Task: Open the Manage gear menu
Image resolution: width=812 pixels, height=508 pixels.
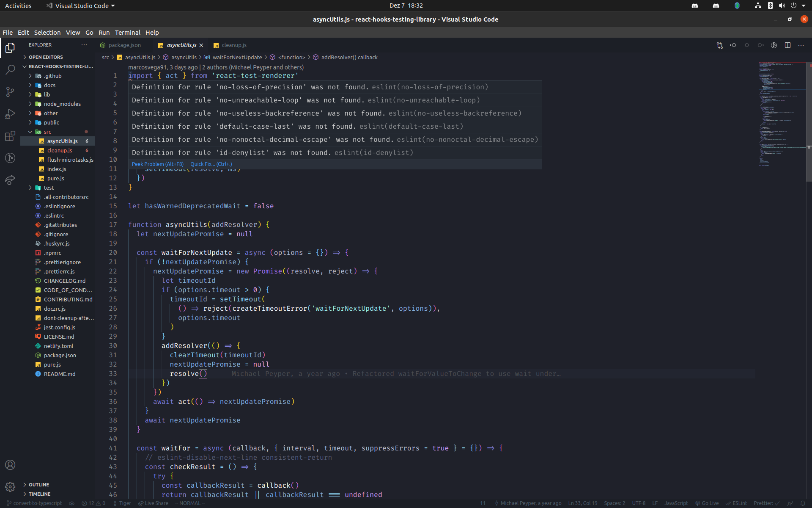Action: pos(10,487)
